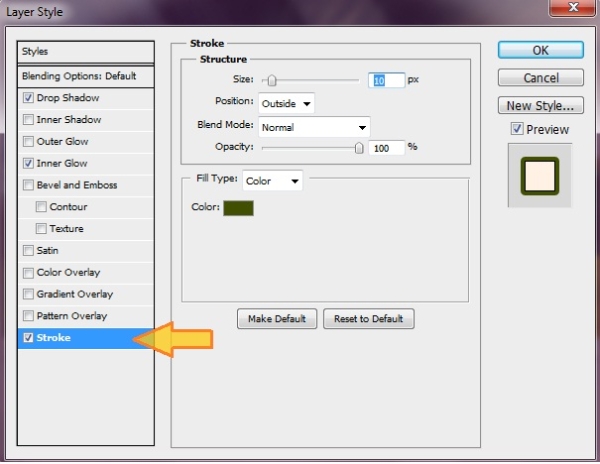Select the Styles header item
Viewport: 600px width, 464px height.
86,51
